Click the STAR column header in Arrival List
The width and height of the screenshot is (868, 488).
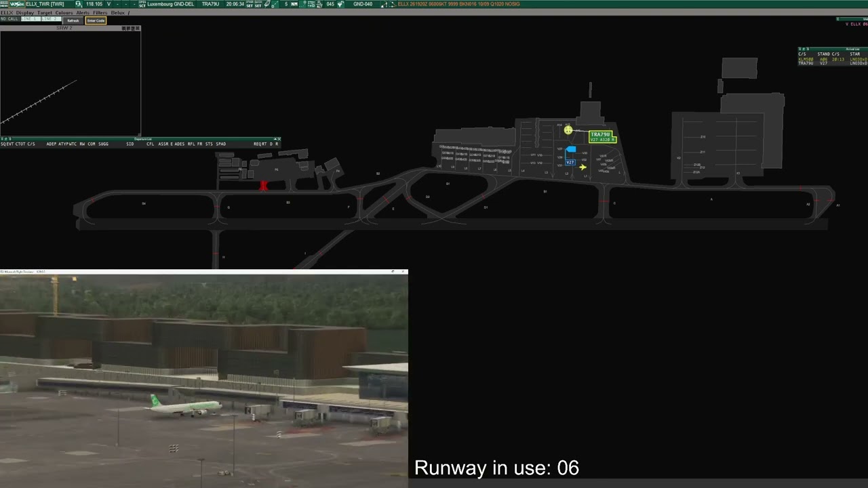pyautogui.click(x=855, y=54)
